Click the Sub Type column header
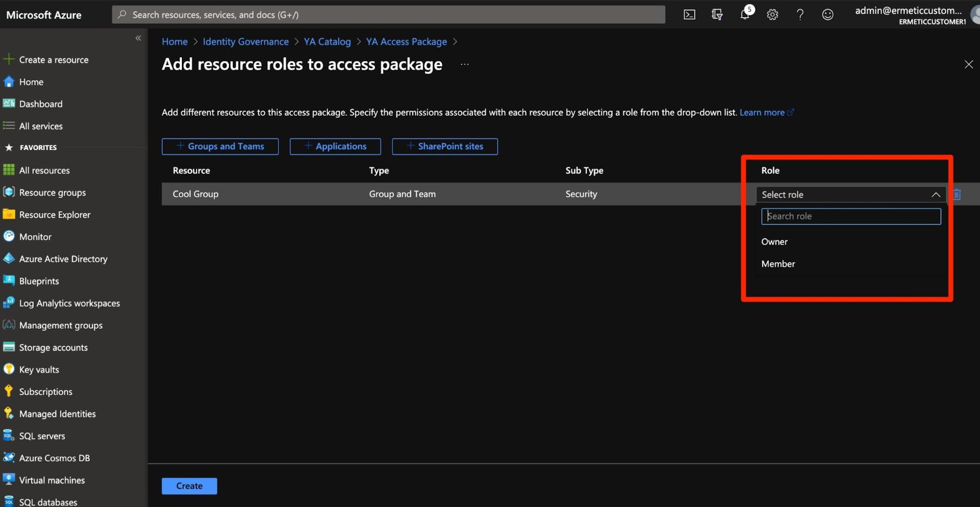Viewport: 980px width, 507px height. pyautogui.click(x=584, y=170)
